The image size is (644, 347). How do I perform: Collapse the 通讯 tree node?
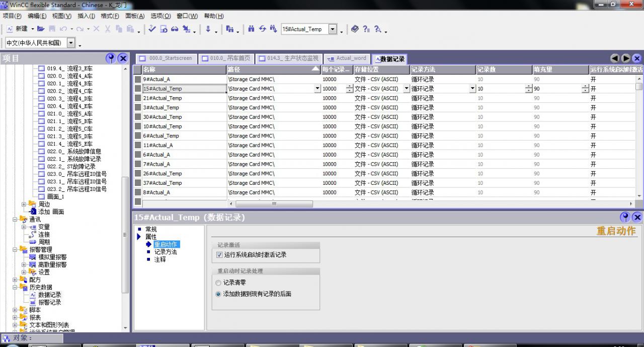tap(15, 220)
